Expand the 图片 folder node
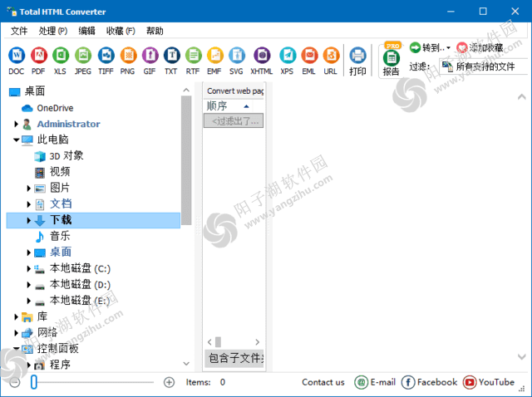The height and width of the screenshot is (397, 532). pyautogui.click(x=29, y=189)
